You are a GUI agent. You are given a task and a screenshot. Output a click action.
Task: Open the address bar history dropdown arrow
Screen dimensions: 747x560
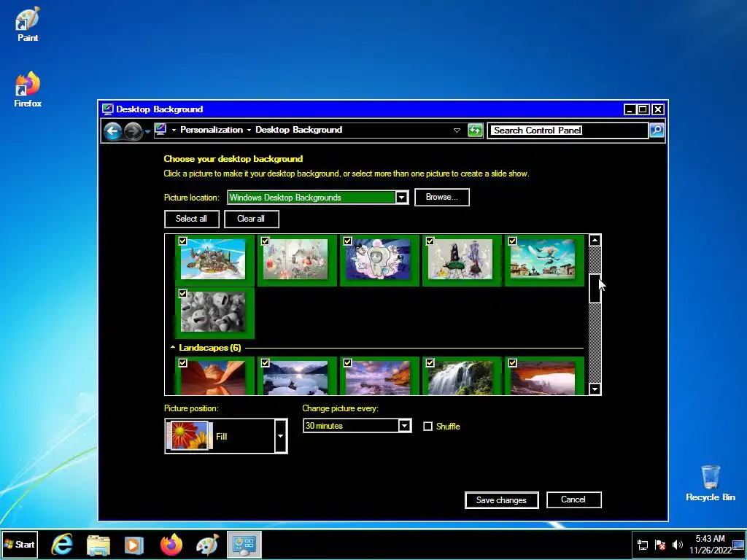(x=457, y=130)
